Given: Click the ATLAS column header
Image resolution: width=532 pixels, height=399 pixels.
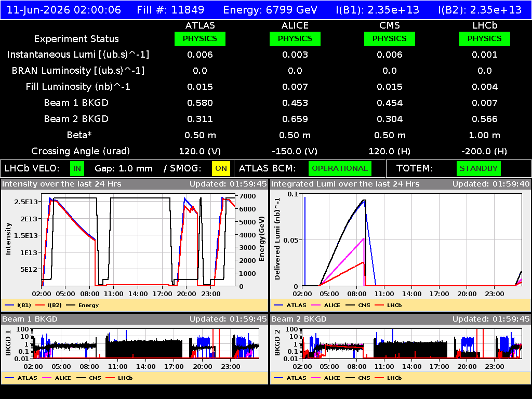Looking at the screenshot, I should 200,25.
